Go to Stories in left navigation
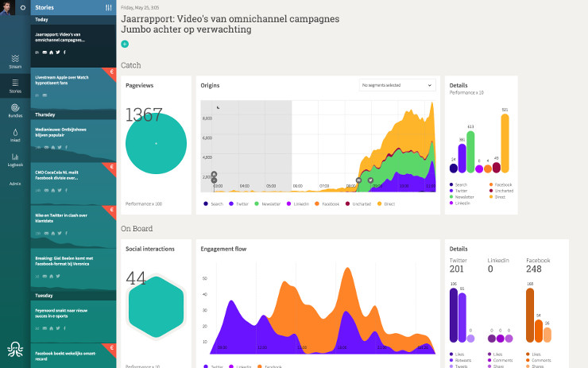The width and height of the screenshot is (588, 368). click(15, 85)
